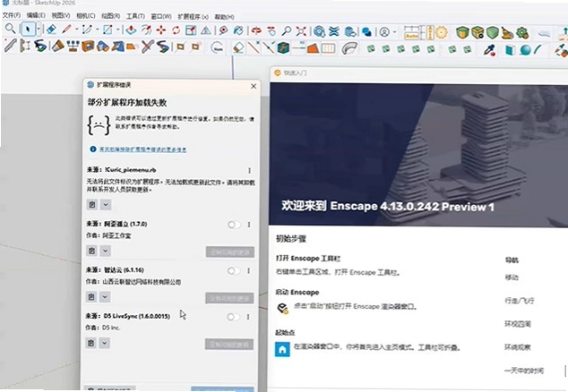Viewport: 568px width, 392px height.
Task: Open the troubleshooting extension errors info link
Action: tap(142, 149)
